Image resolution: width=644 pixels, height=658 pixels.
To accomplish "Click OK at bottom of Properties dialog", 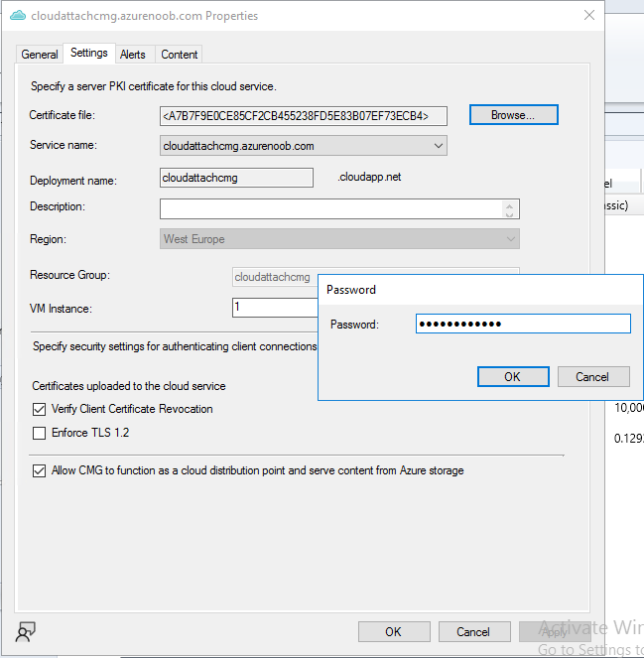I will click(394, 632).
